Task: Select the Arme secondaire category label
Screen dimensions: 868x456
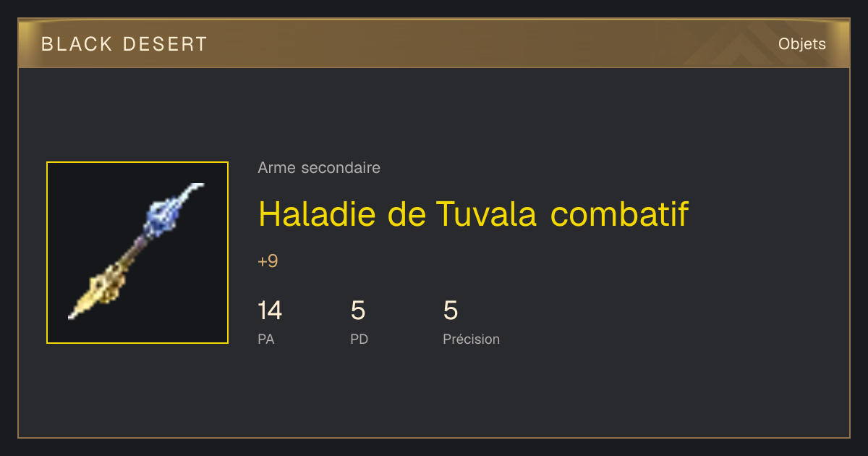Action: 319,168
